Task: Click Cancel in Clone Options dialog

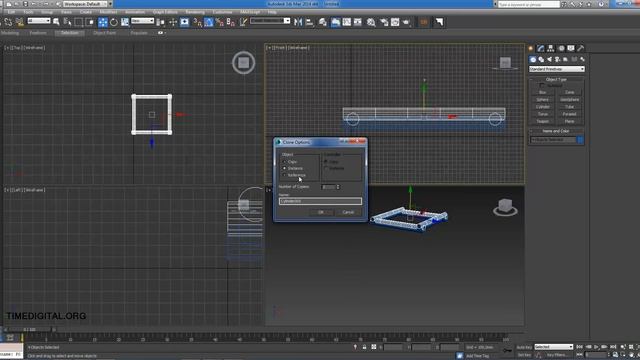Action: 348,212
